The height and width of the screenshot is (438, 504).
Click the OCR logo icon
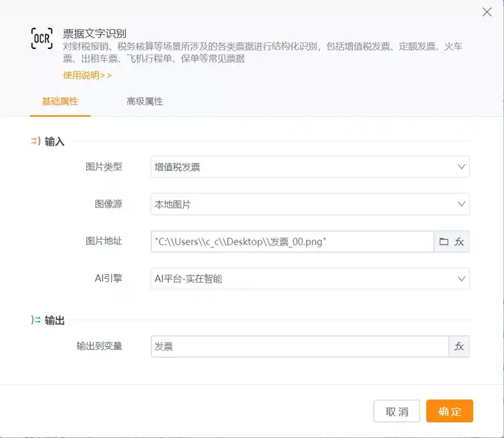pos(42,39)
